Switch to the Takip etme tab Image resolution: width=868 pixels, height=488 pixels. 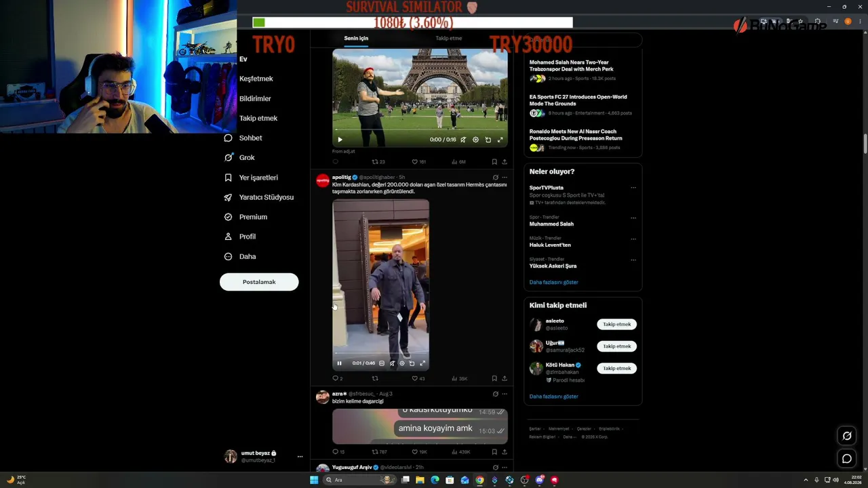tap(448, 39)
